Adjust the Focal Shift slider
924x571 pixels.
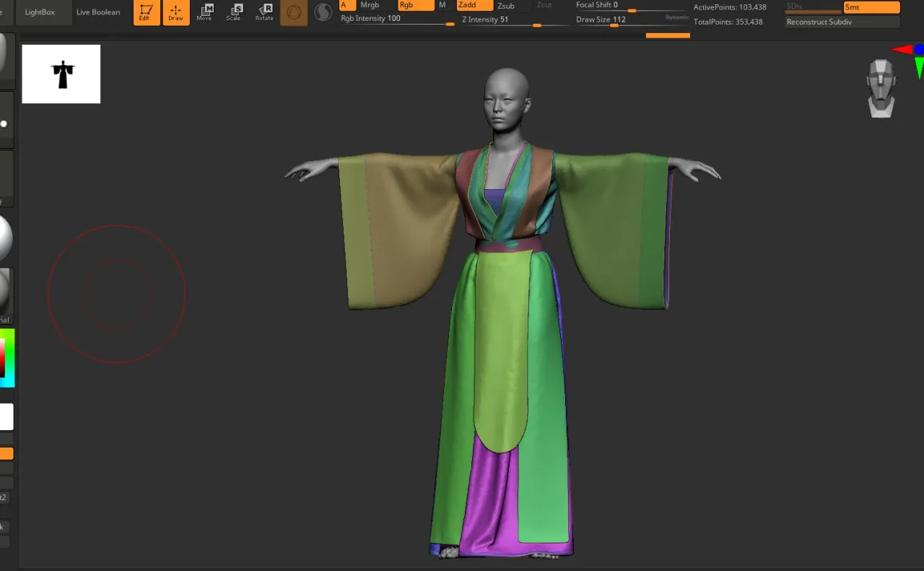[x=631, y=6]
